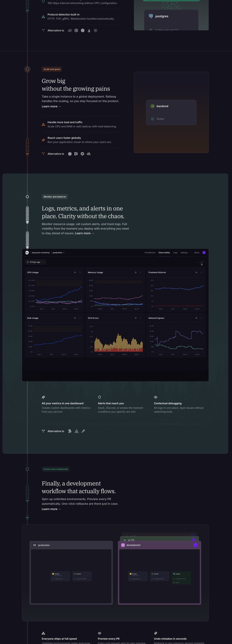Click the purple avatar circle beside Share

204,252
